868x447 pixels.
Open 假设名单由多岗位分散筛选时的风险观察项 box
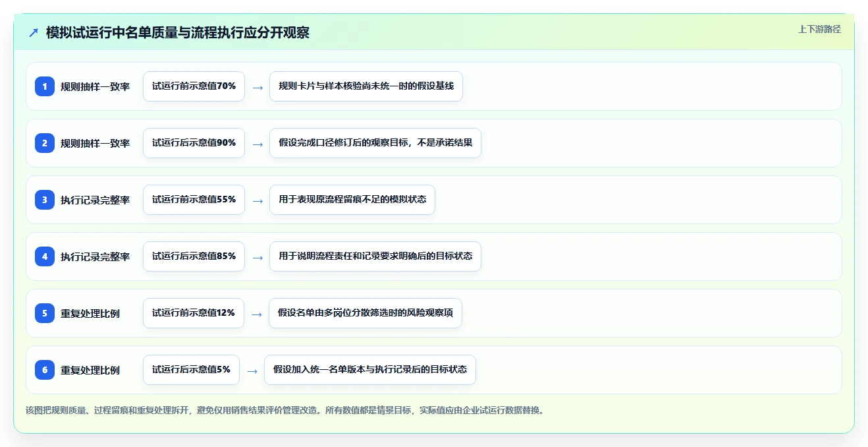click(366, 313)
